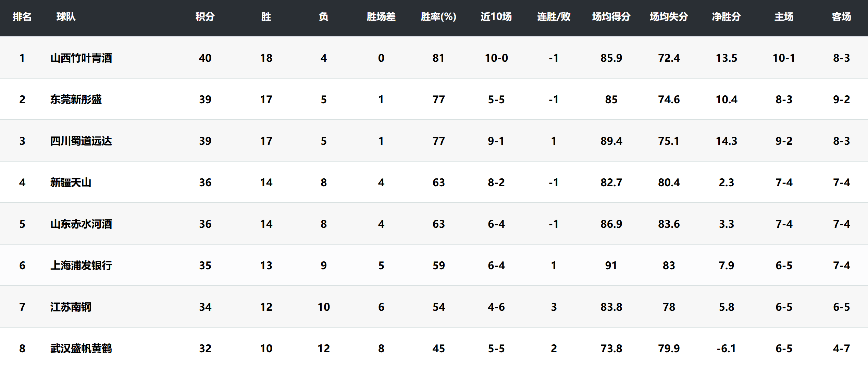The image size is (868, 367).
Task: Open the 东莞新彤盛 team page
Action: pyautogui.click(x=76, y=99)
